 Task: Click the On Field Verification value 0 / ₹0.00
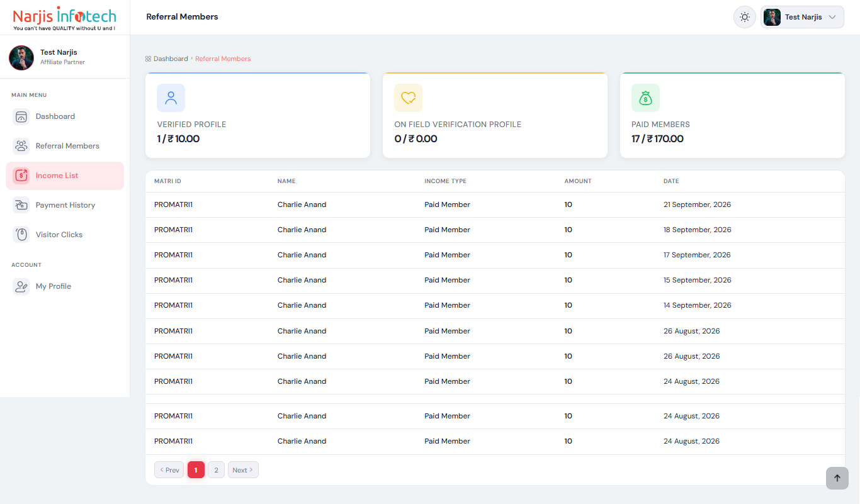(x=416, y=138)
